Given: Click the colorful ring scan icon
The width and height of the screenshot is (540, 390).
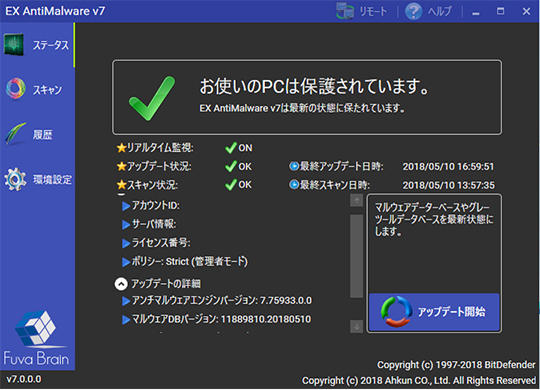Looking at the screenshot, I should [x=15, y=89].
